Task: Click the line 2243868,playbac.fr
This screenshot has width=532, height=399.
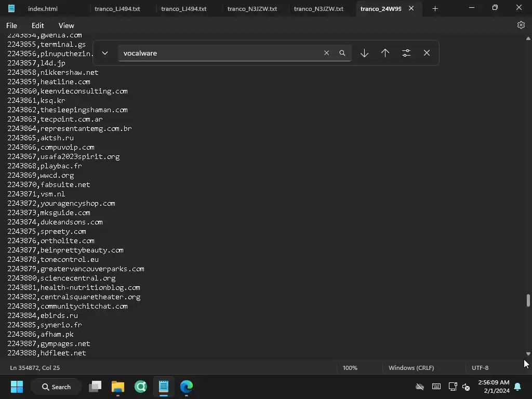Action: click(x=45, y=166)
